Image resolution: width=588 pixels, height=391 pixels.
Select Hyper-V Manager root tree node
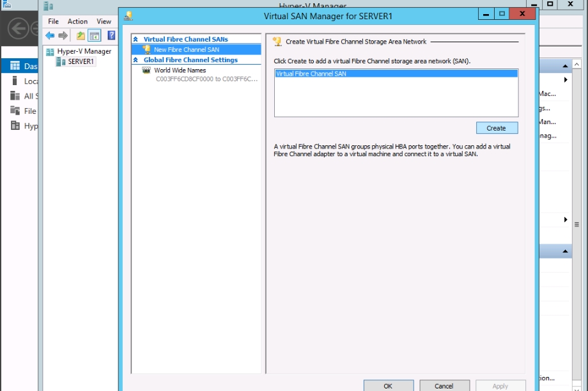click(84, 51)
